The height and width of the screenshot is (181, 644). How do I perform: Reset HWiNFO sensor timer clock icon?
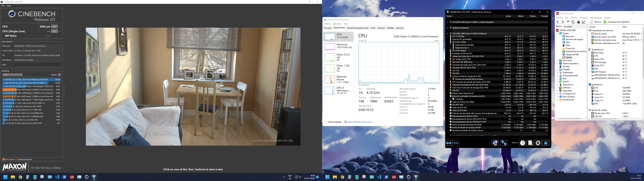click(523, 143)
